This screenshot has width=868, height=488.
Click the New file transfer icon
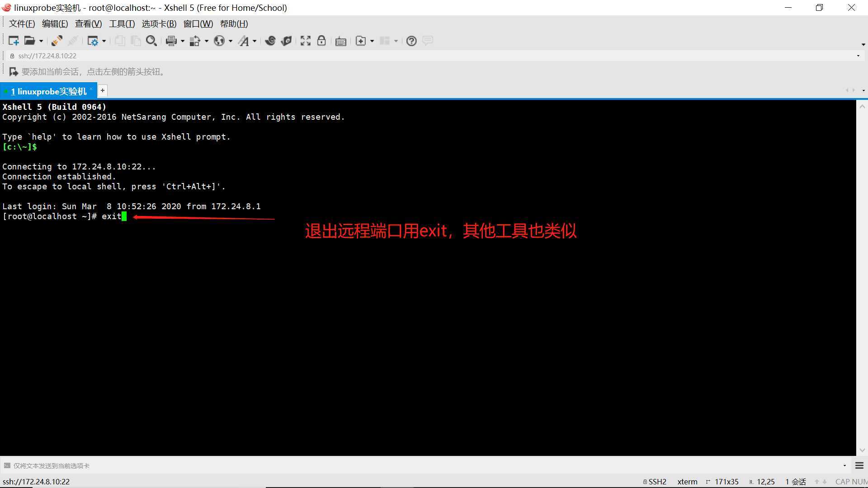[x=361, y=41]
